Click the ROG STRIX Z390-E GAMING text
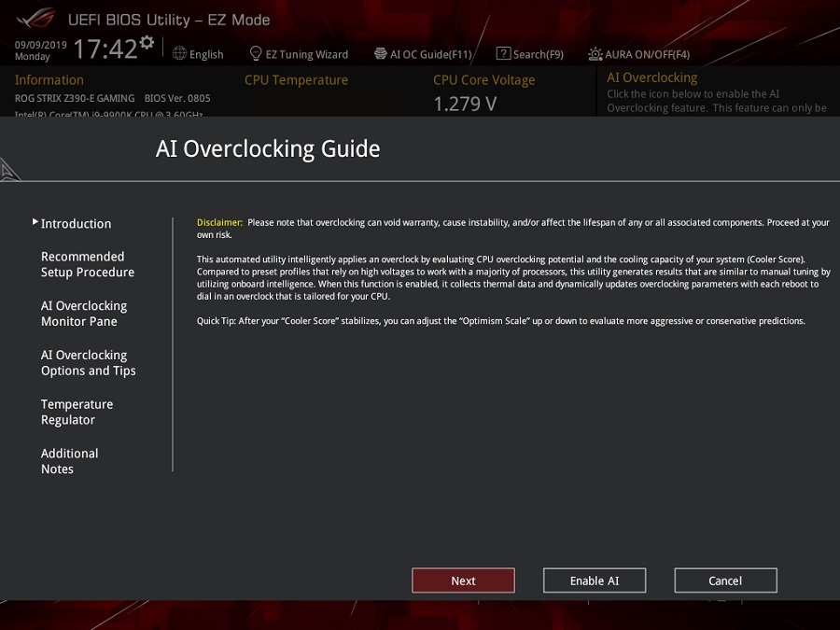This screenshot has width=840, height=630. pos(75,98)
